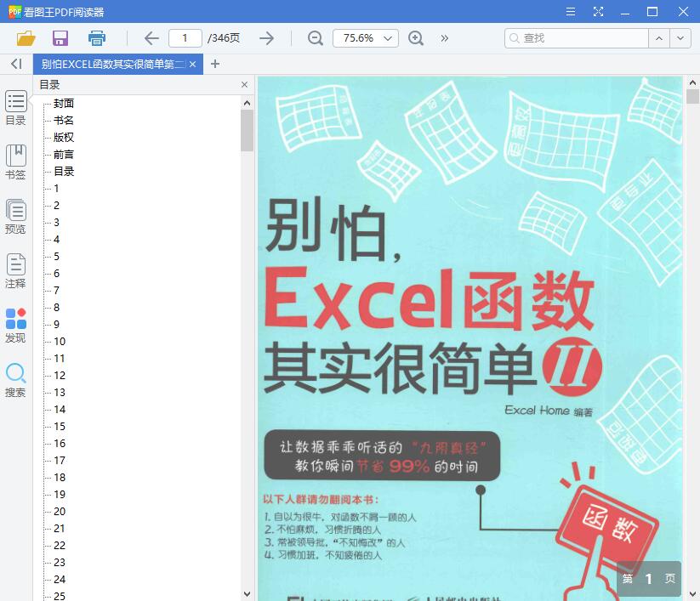Viewport: 700px width, 601px height.
Task: Select outline item 1
Action: point(57,188)
